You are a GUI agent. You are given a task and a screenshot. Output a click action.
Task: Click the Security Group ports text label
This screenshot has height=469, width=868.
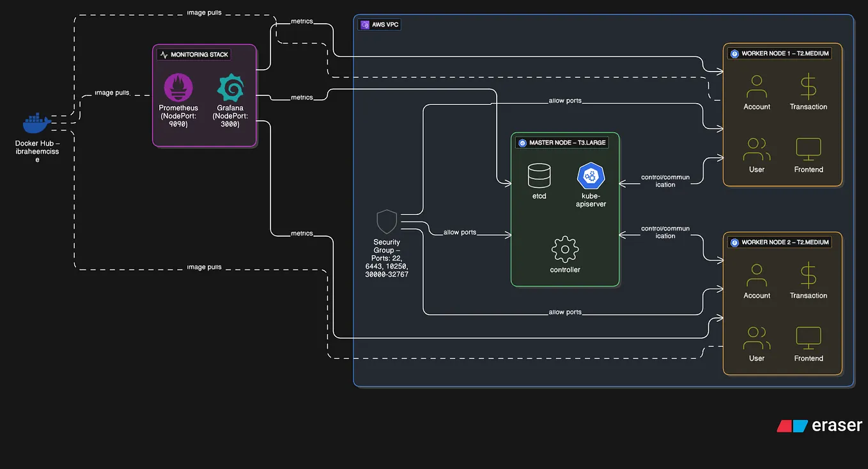point(386,258)
